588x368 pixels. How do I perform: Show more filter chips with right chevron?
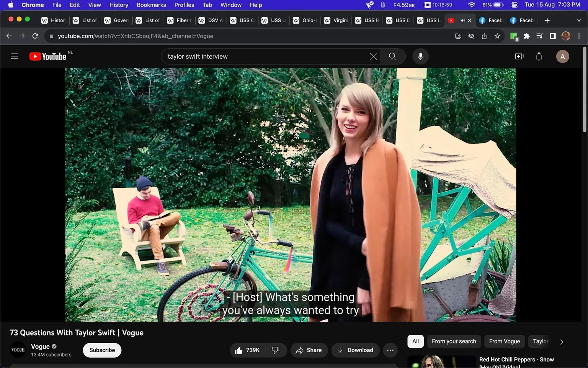pyautogui.click(x=562, y=342)
